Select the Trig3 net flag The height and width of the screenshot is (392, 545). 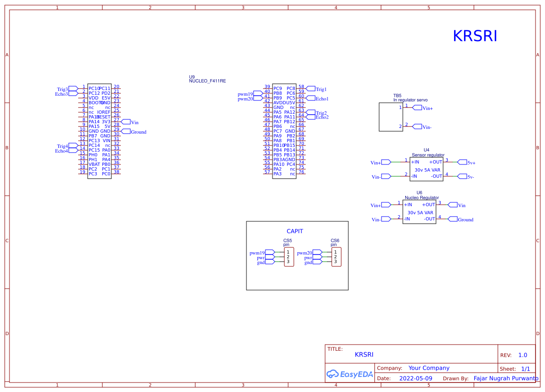pos(73,89)
